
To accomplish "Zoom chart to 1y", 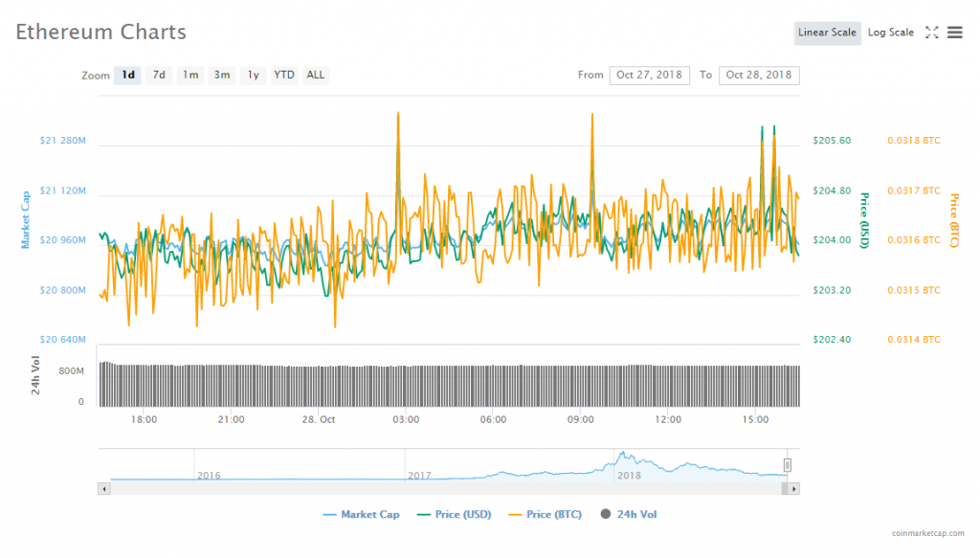I will coord(253,75).
